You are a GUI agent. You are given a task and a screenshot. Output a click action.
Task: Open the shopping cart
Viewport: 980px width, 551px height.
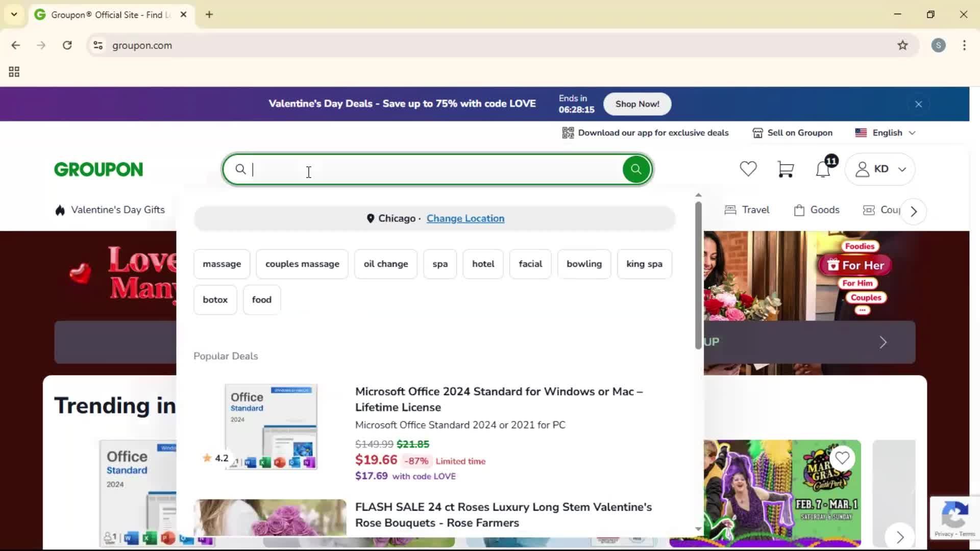786,169
